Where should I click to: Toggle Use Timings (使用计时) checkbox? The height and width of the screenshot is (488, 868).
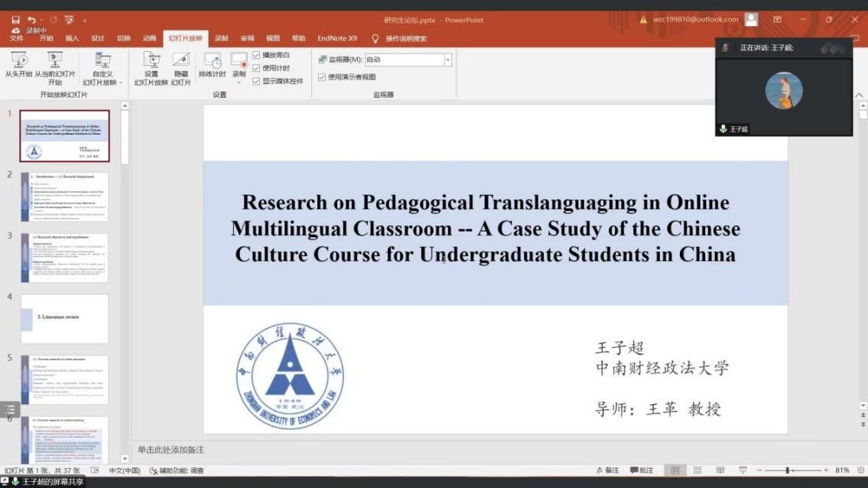click(256, 68)
